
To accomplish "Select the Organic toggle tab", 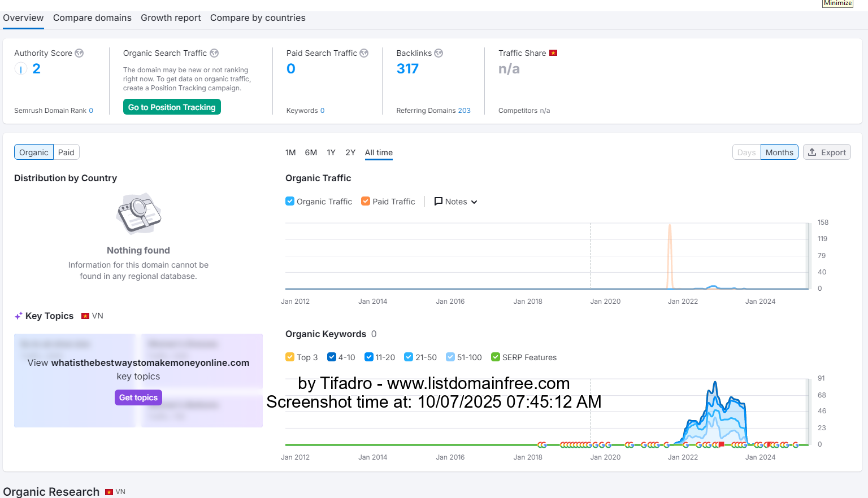I will click(x=34, y=152).
